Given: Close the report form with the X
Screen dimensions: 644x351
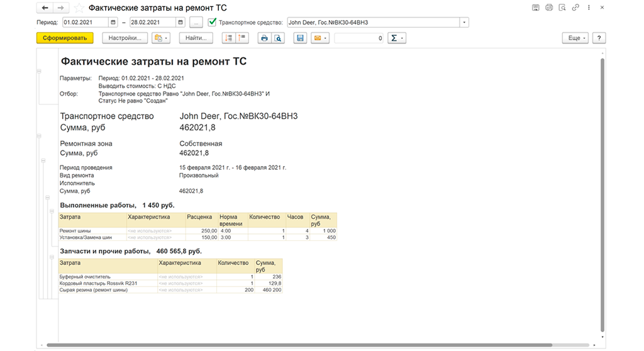Looking at the screenshot, I should tap(602, 8).
